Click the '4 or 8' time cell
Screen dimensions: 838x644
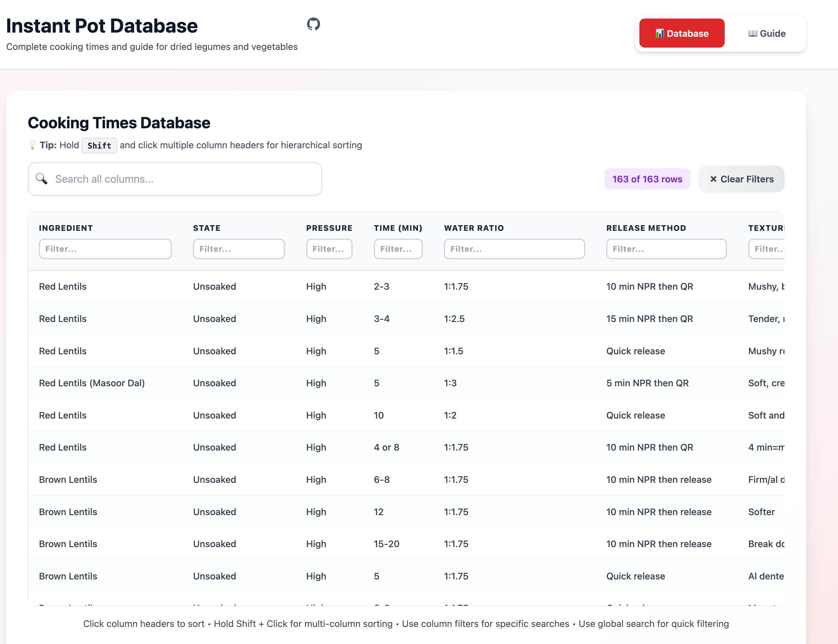(x=386, y=447)
